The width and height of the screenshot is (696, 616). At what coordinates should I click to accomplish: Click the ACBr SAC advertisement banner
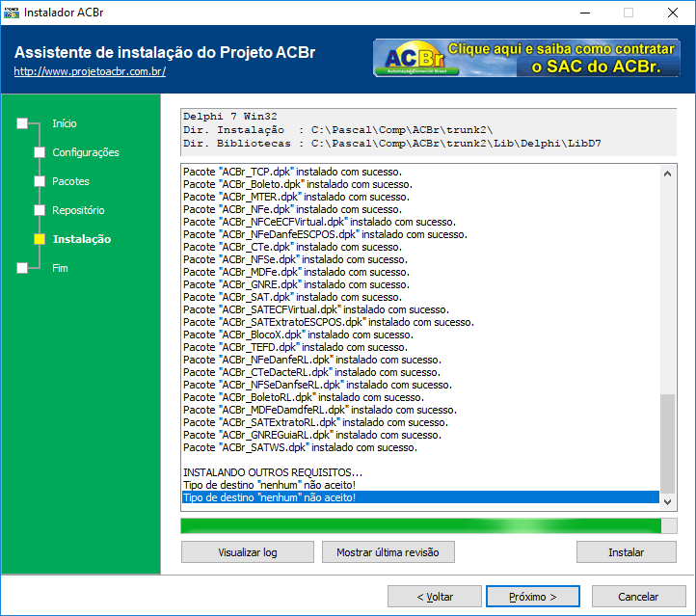(526, 58)
